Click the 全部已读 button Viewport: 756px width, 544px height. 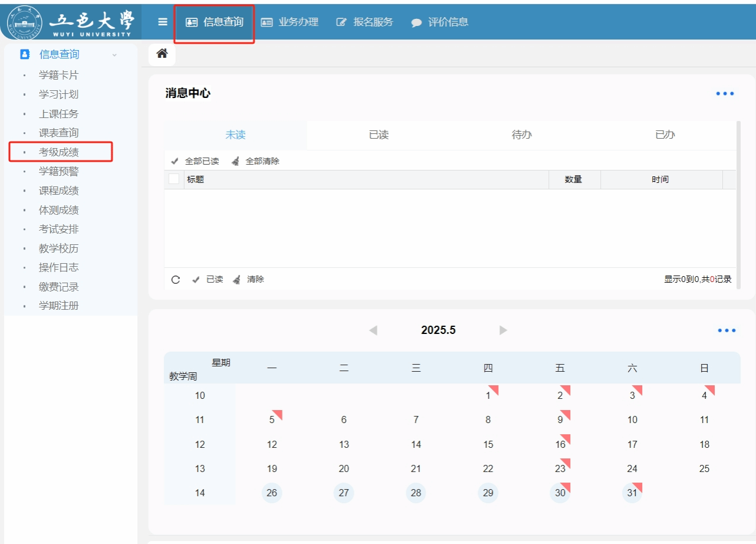point(195,161)
